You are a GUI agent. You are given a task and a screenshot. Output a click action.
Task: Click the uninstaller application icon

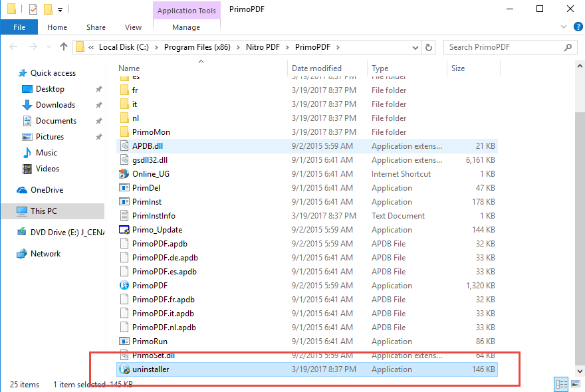click(x=124, y=369)
